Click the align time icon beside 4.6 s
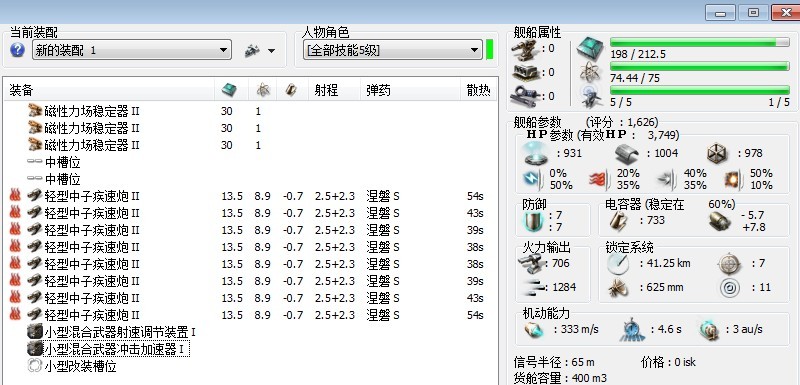This screenshot has height=385, width=800. [632, 330]
